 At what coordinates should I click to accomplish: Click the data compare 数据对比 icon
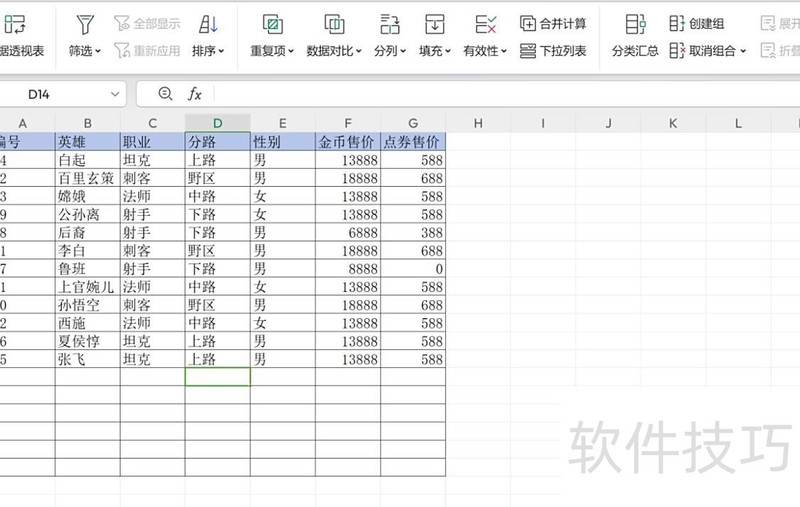point(334,24)
